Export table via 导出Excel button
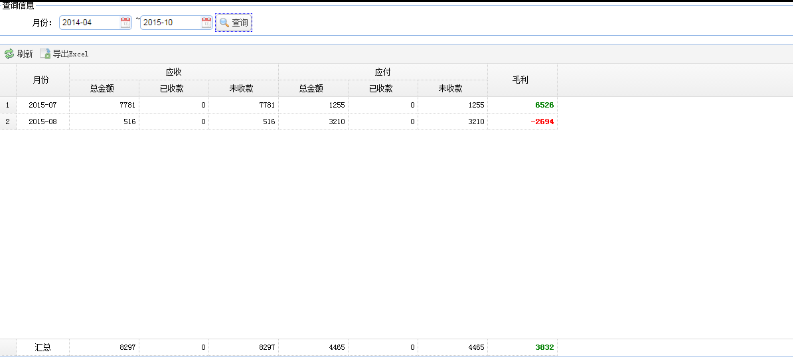793x361 pixels. tap(65, 54)
